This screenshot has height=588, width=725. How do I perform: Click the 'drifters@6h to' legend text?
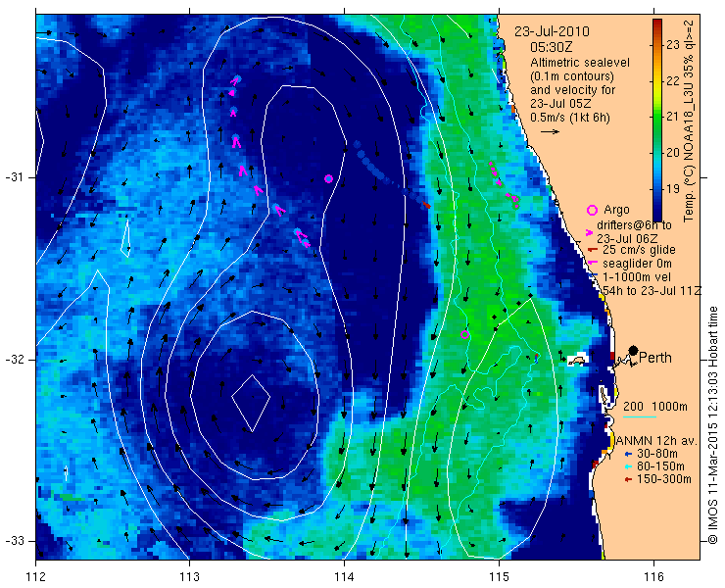click(635, 225)
